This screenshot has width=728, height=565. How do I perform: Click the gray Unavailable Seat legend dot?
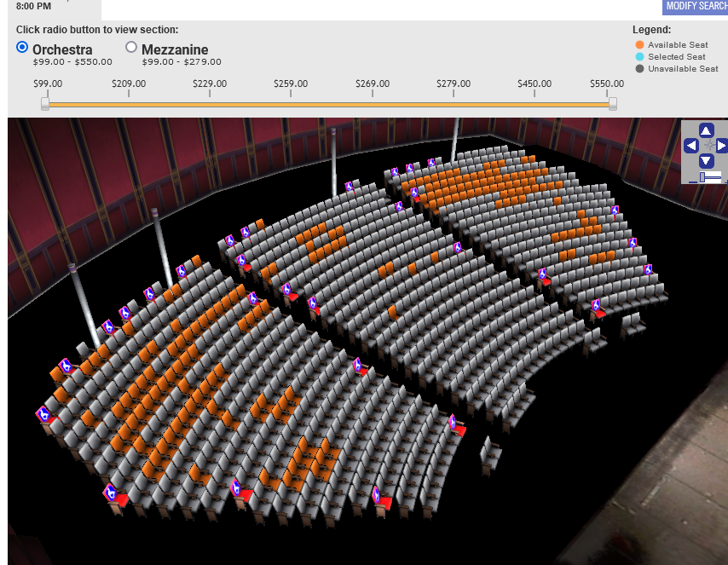[x=639, y=69]
